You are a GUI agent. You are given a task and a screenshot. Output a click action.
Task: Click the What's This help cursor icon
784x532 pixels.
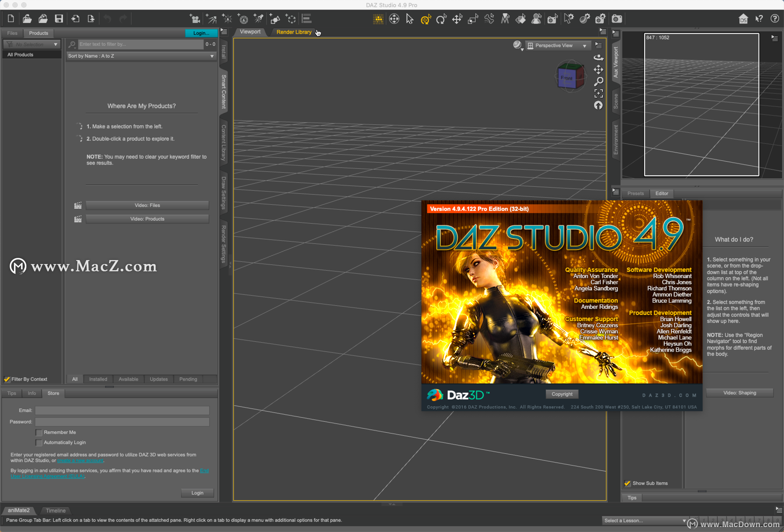tap(759, 18)
